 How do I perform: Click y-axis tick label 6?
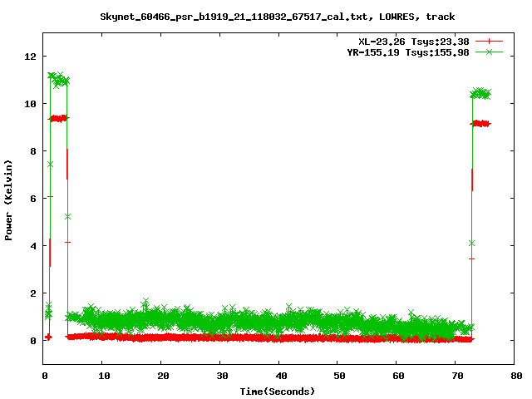pos(33,199)
